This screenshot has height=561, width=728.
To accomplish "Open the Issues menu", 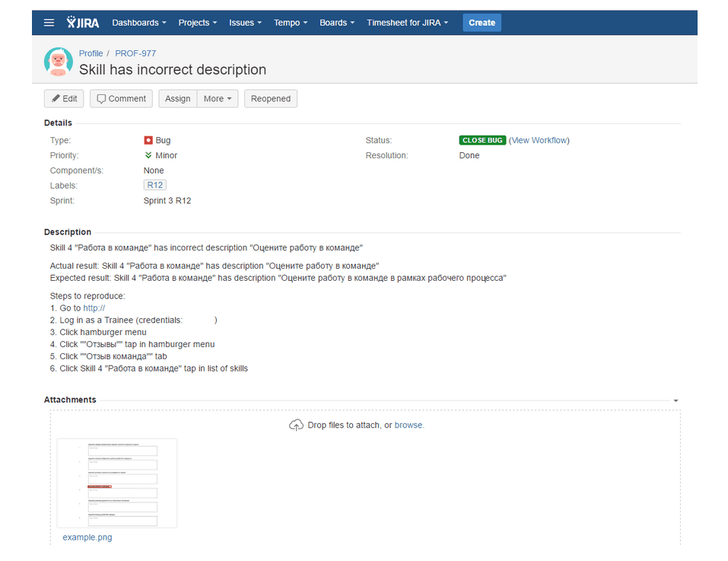I will coord(246,23).
